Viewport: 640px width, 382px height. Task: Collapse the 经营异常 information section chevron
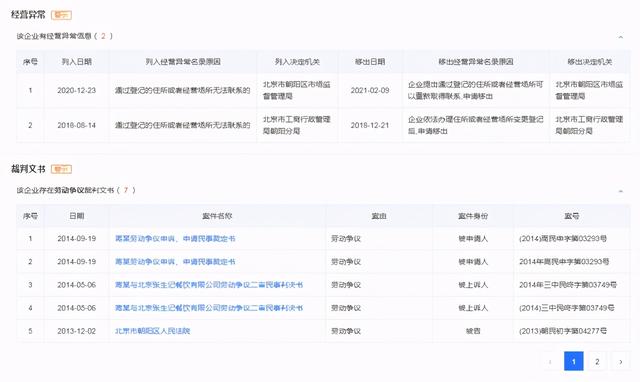coord(620,37)
